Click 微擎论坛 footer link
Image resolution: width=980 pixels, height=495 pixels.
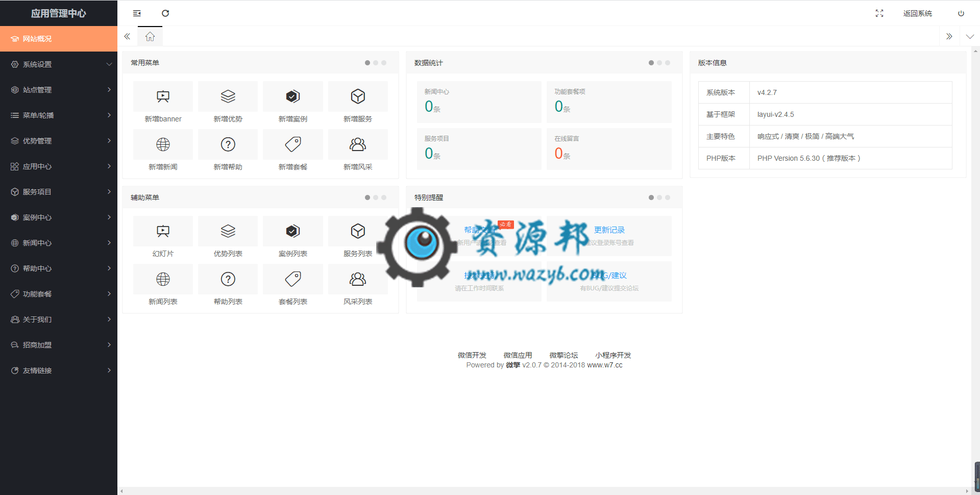point(563,355)
